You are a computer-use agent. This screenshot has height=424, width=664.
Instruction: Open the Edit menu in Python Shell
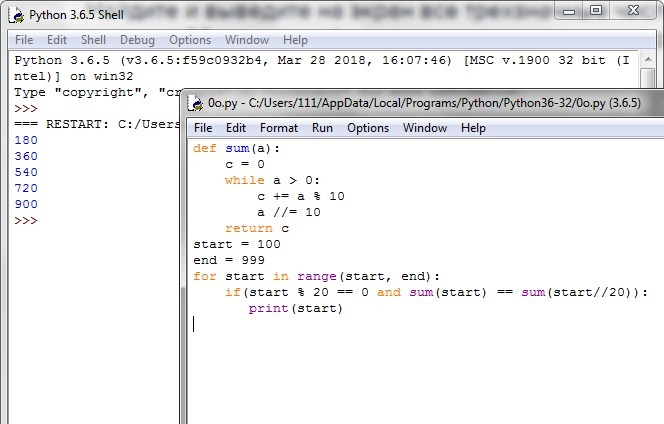pyautogui.click(x=57, y=40)
